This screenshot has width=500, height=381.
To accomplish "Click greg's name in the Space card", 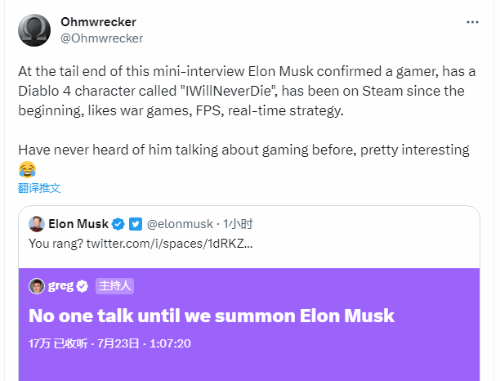I will (61, 286).
